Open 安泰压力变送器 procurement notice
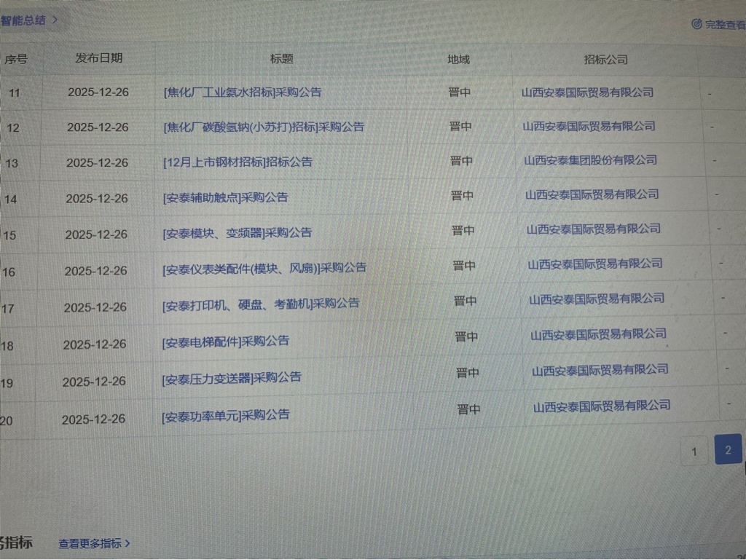This screenshot has height=560, width=746. (231, 379)
